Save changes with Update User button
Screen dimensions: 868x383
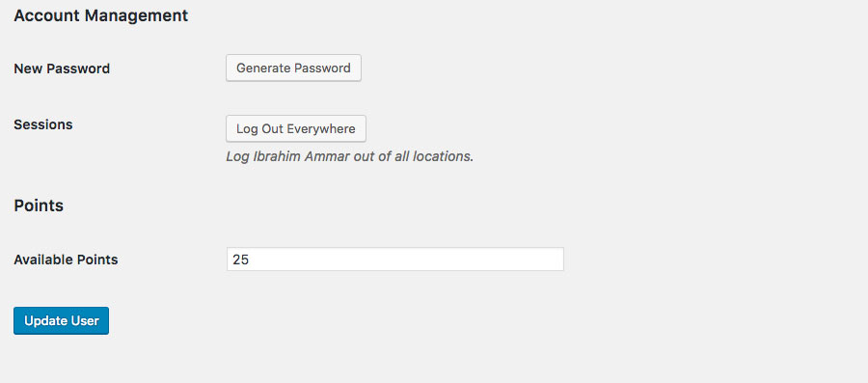click(x=61, y=321)
